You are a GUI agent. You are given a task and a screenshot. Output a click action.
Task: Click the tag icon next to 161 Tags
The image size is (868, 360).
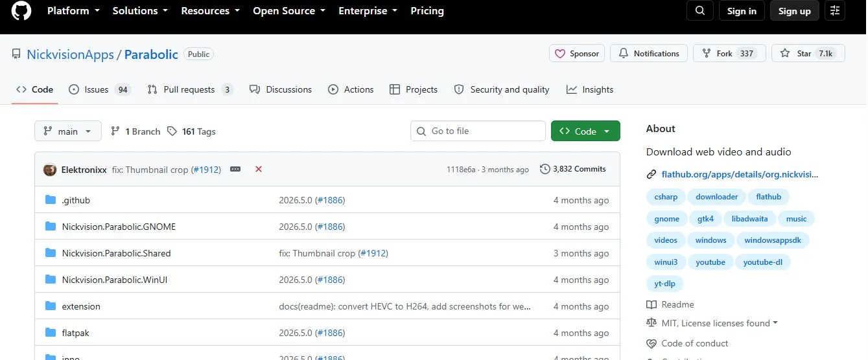[x=172, y=131]
